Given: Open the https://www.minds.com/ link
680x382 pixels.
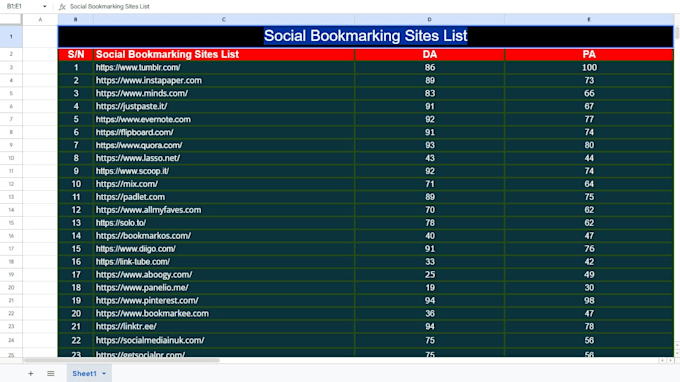Looking at the screenshot, I should (142, 93).
